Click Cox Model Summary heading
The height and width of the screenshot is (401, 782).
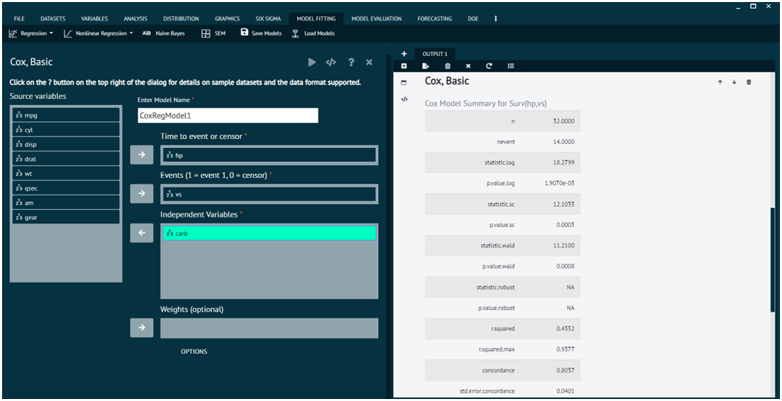point(488,104)
